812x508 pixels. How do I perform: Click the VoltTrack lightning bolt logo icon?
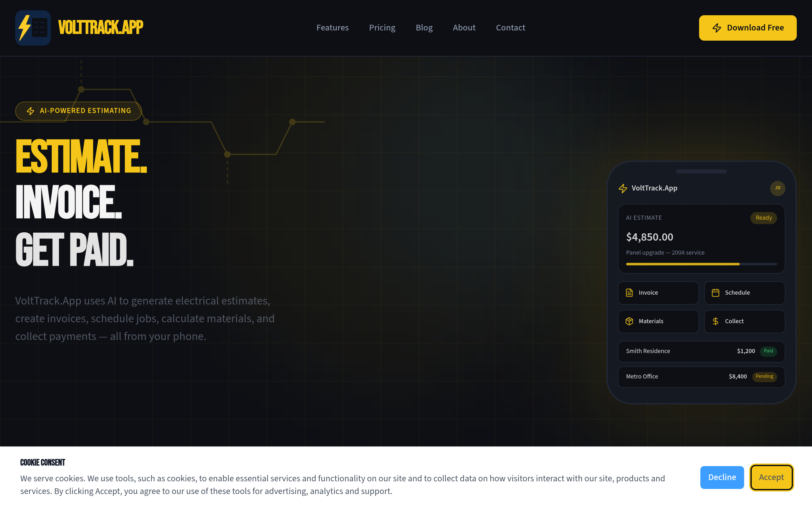tap(33, 28)
